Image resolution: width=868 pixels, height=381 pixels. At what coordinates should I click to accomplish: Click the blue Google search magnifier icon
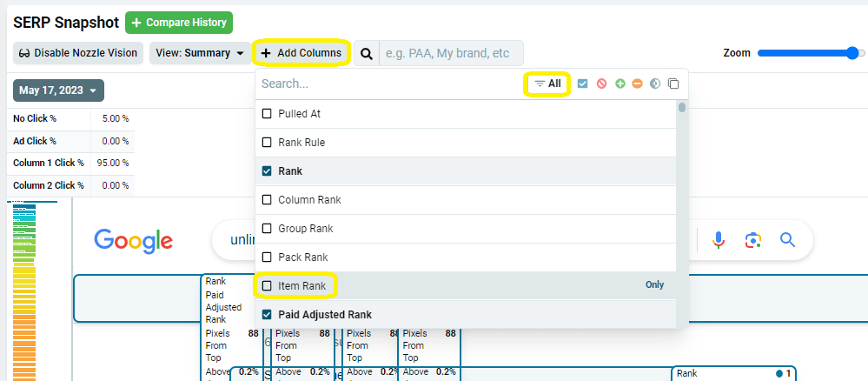[787, 240]
